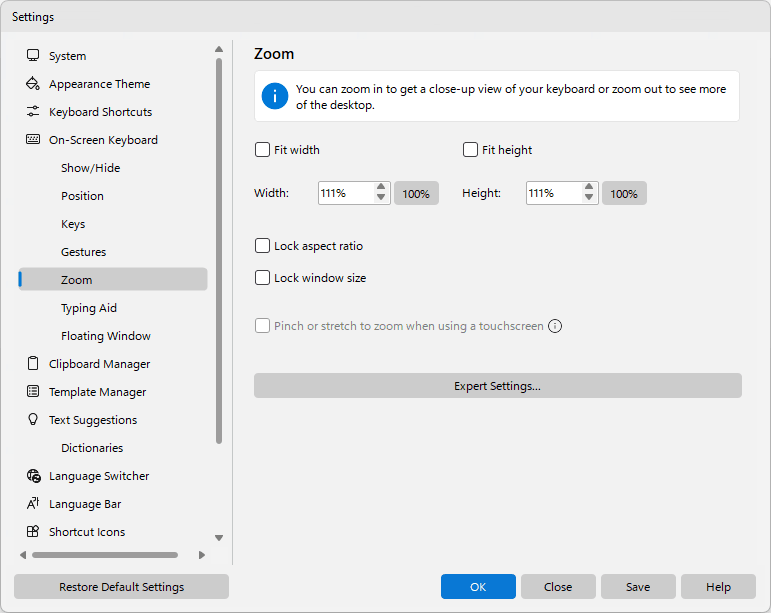Decrease Width value with down arrow
This screenshot has width=771, height=613.
[x=381, y=198]
